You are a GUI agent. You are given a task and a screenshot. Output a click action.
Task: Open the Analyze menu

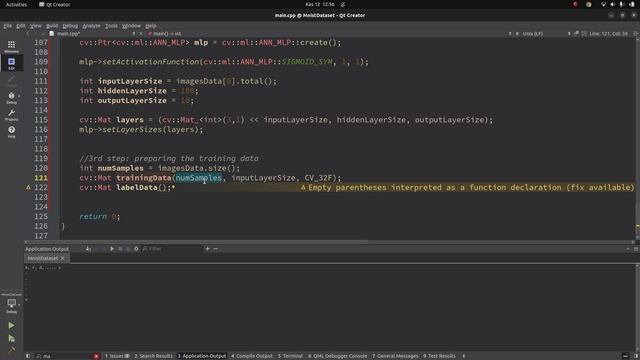pos(91,26)
